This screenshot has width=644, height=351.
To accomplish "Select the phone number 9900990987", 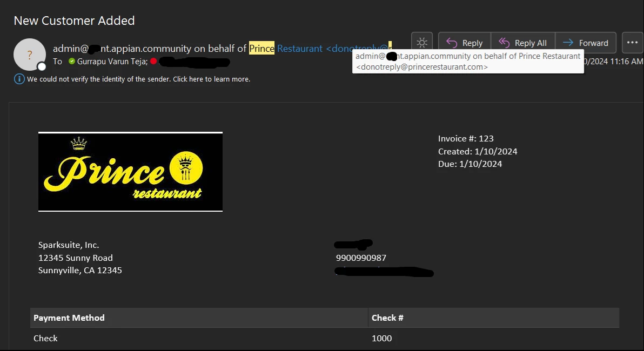I will tap(361, 258).
